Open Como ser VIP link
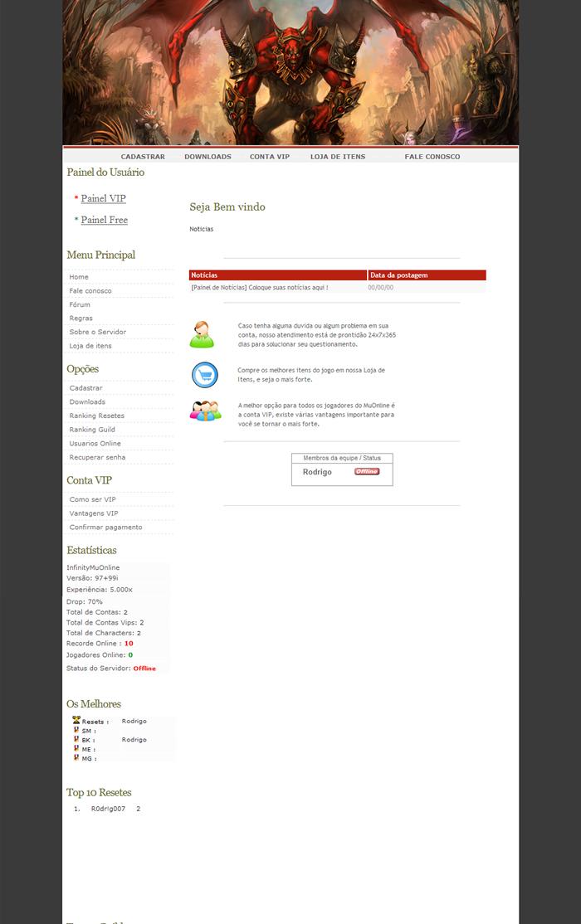The width and height of the screenshot is (581, 924). tap(93, 499)
